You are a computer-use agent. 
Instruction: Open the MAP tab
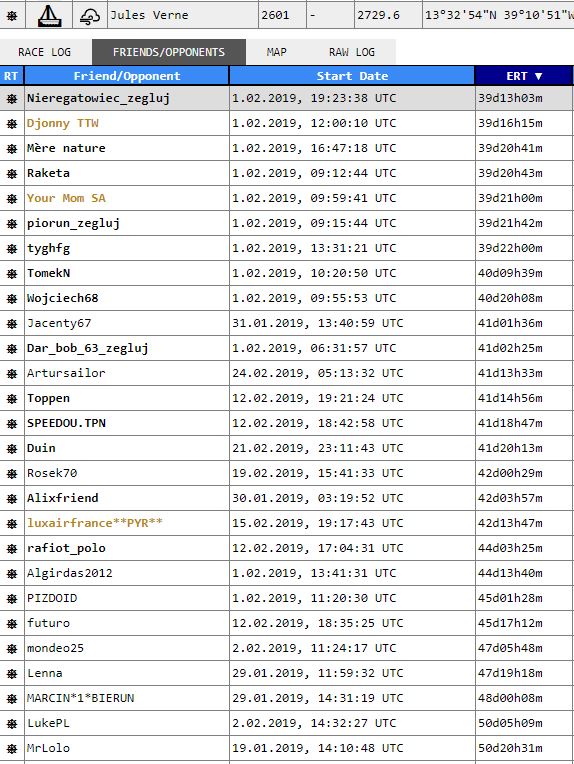click(x=276, y=52)
